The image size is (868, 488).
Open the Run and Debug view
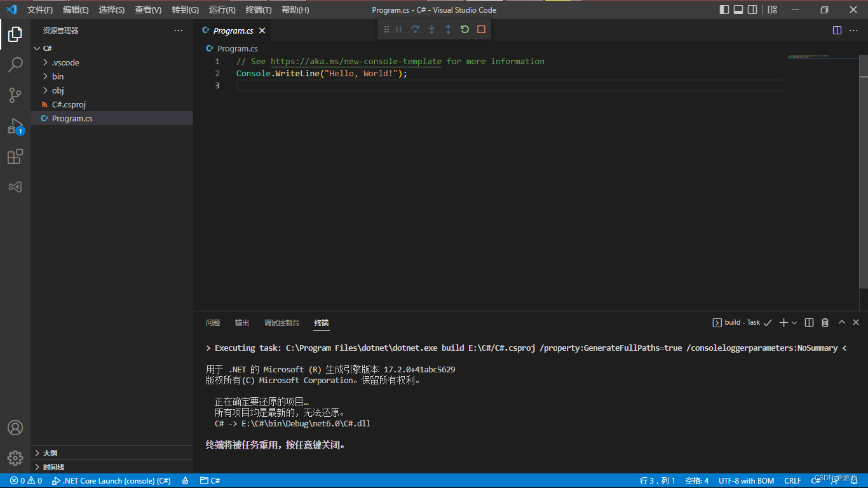click(15, 126)
